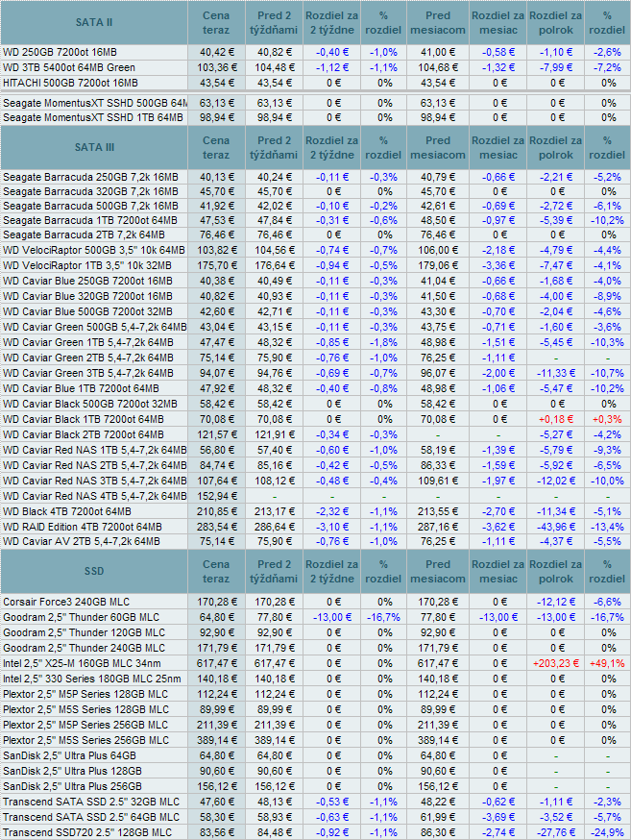Viewport: 631px width, 840px height.
Task: Click red +49,1% percentage value
Action: click(x=607, y=663)
